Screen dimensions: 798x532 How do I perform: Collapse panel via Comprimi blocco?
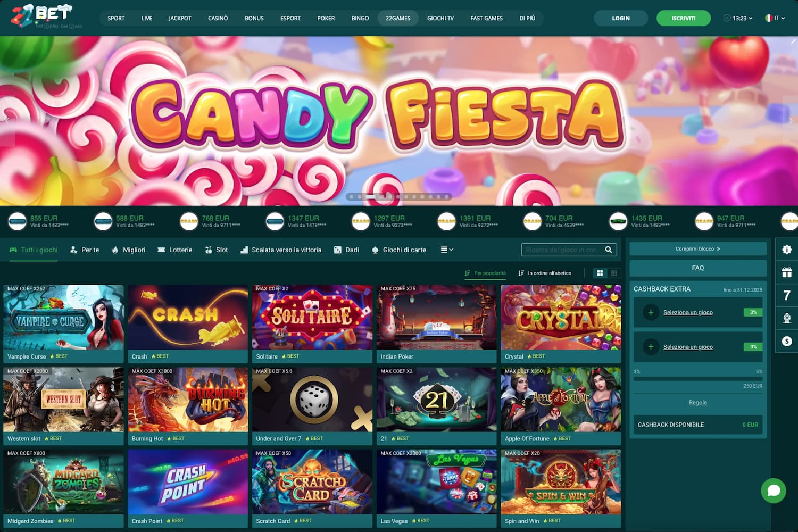pyautogui.click(x=697, y=248)
